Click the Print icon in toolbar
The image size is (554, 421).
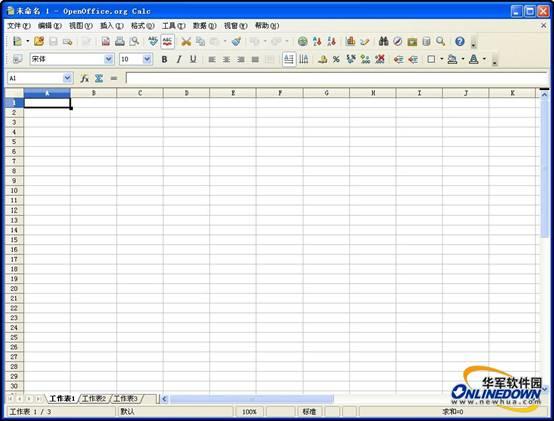pos(120,41)
